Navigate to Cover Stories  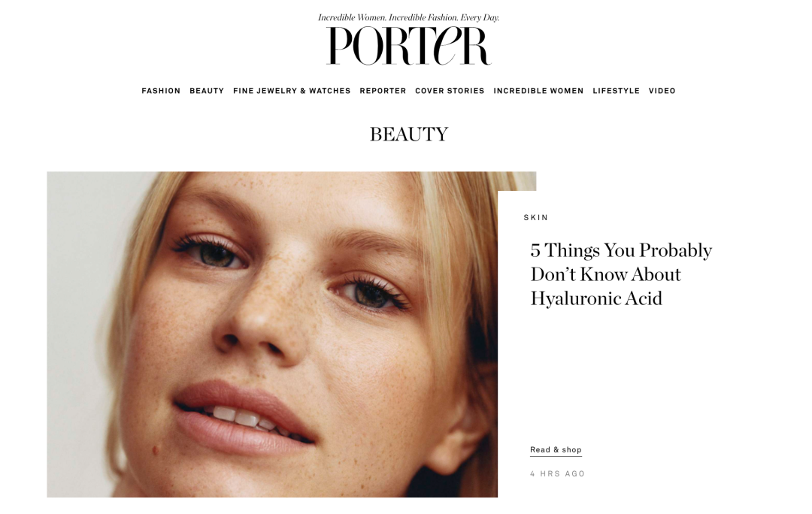[x=450, y=91]
